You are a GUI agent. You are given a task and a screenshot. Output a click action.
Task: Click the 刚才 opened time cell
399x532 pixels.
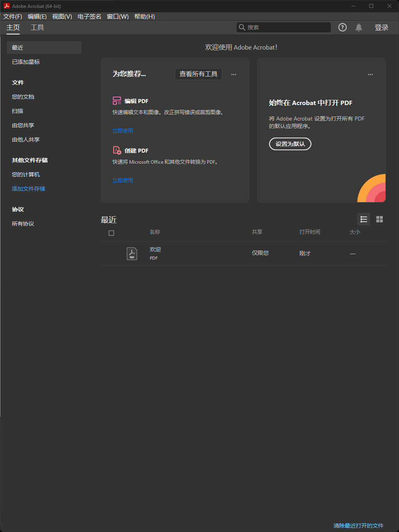305,253
